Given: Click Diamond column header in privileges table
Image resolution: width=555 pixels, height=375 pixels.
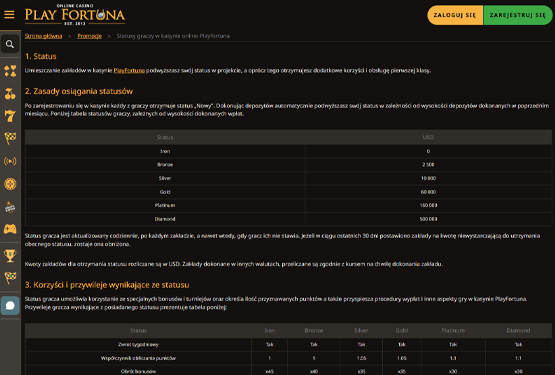Looking at the screenshot, I should coord(518,330).
